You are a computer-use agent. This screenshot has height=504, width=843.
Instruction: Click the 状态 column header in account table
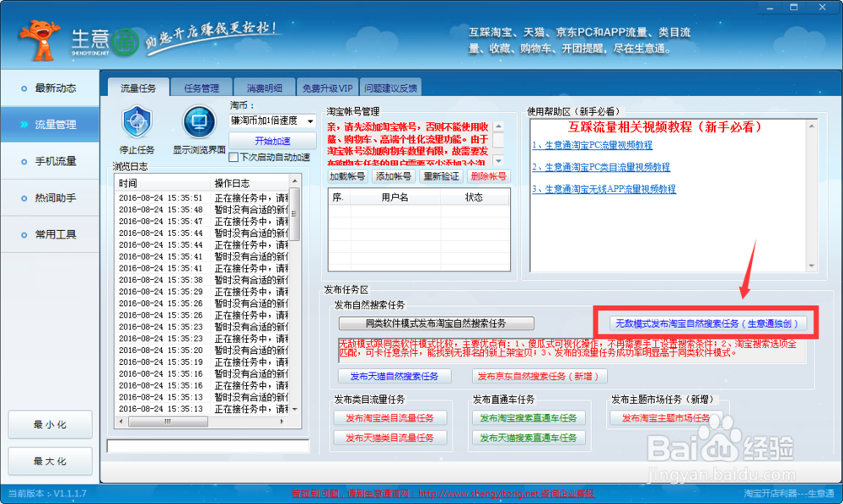(x=474, y=197)
